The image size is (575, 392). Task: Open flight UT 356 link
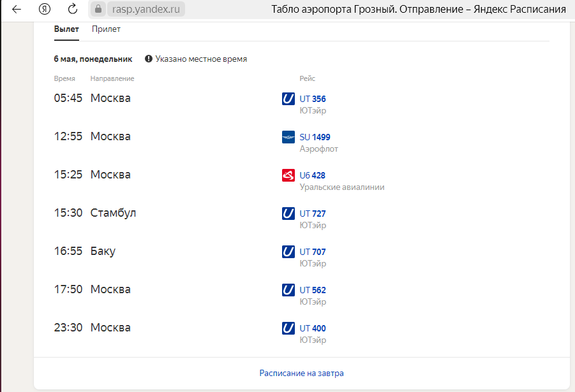click(x=313, y=99)
